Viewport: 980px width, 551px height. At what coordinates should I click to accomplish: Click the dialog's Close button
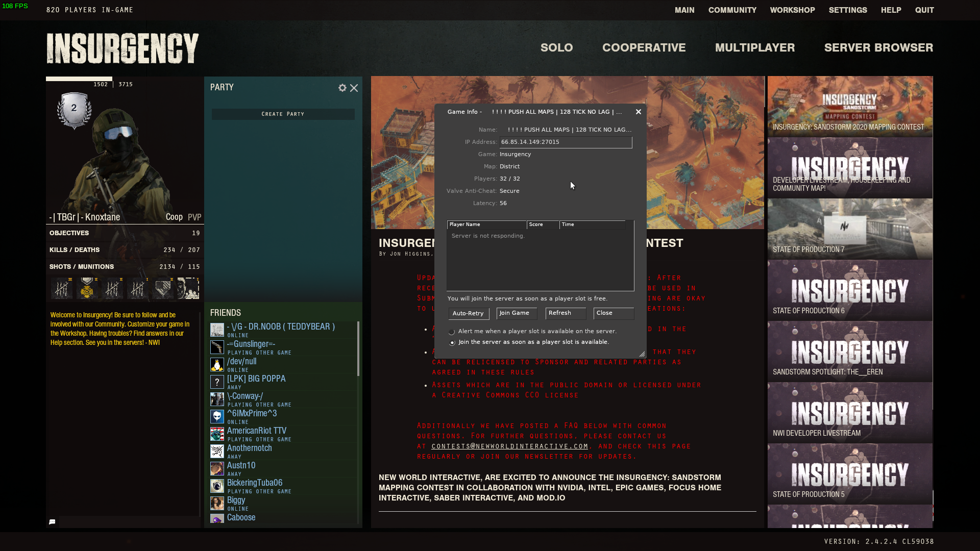click(x=614, y=313)
